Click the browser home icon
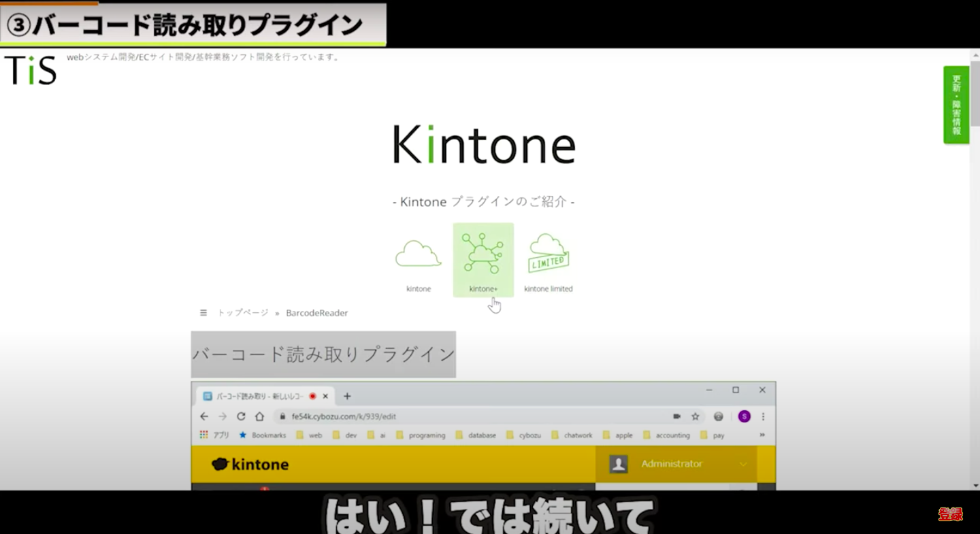 (259, 416)
